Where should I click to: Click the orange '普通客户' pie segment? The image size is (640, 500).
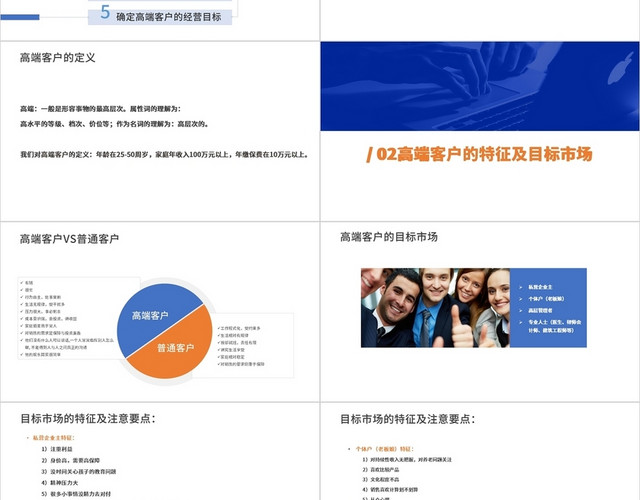point(176,348)
